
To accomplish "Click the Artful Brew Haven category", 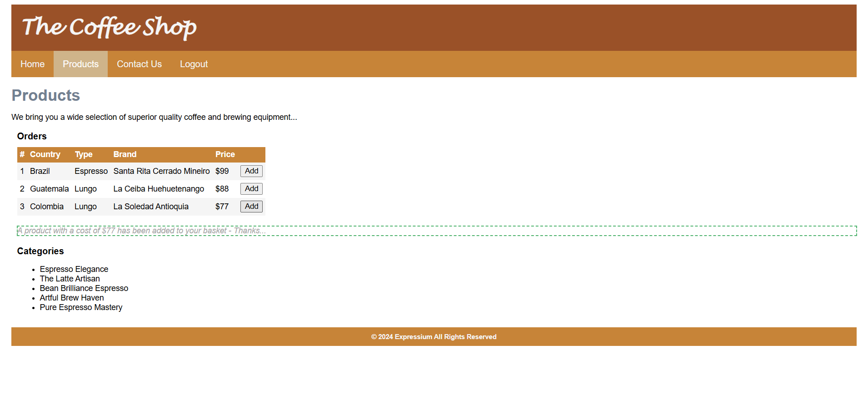I will tap(72, 298).
